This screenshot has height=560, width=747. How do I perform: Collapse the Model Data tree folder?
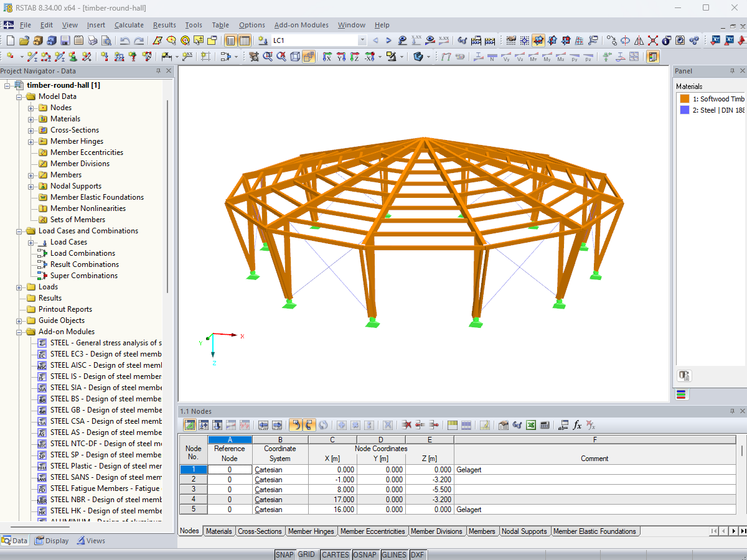(x=19, y=96)
